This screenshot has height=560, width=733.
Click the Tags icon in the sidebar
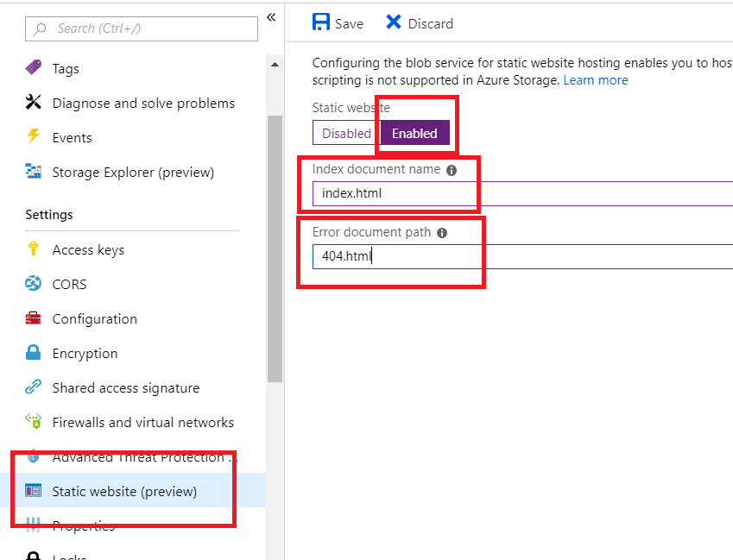point(33,67)
